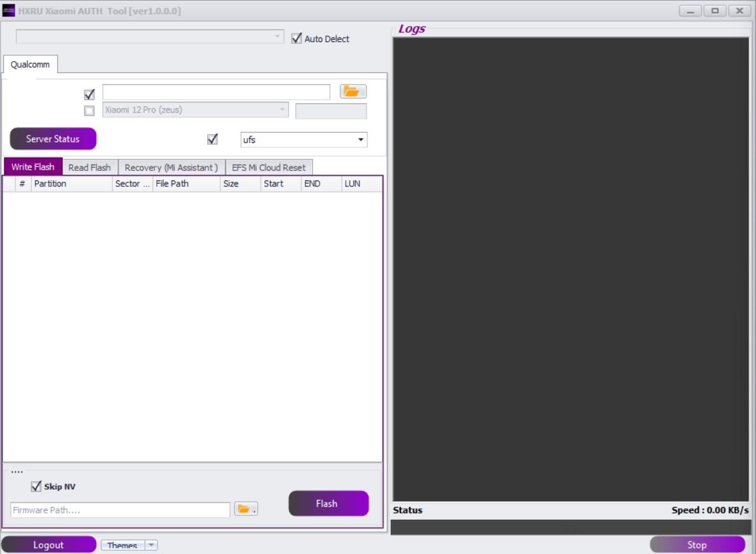
Task: Click the Themes button
Action: [123, 545]
